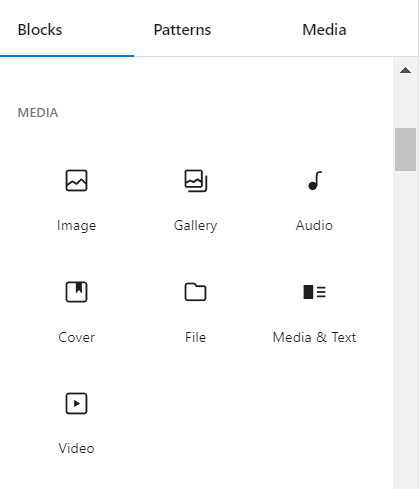Click the File block folder icon

pos(195,292)
